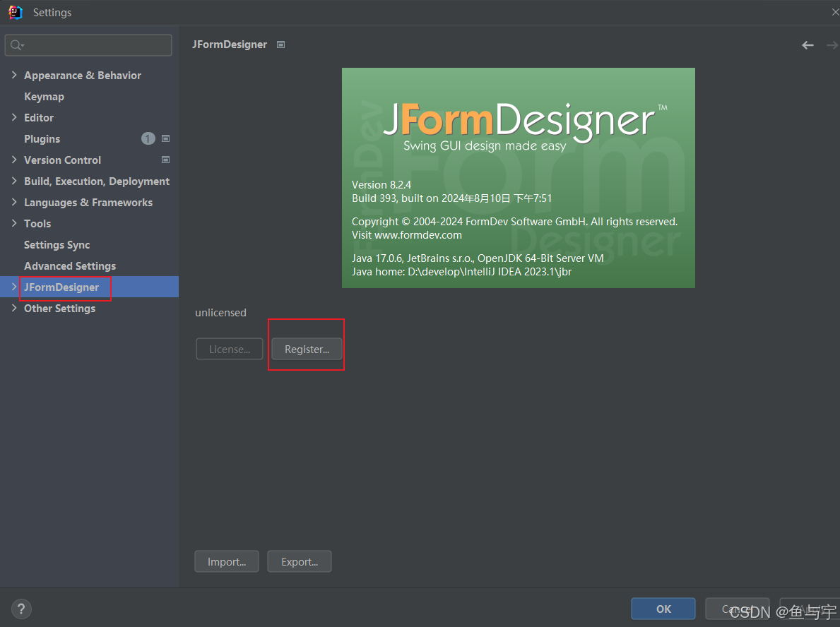Select the Version Control settings entry
The image size is (840, 627).
(62, 160)
